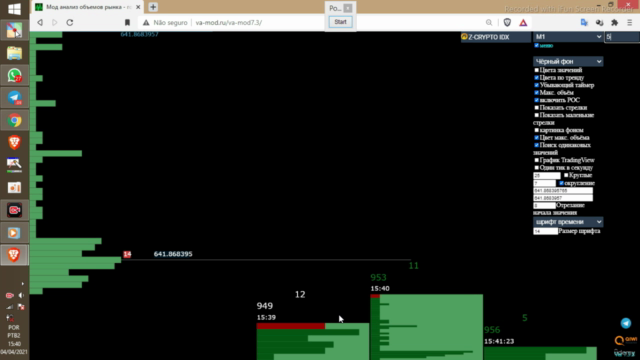640x360 pixels.
Task: Toggle the Поиск одинаковых значений checkbox
Action: [x=537, y=145]
